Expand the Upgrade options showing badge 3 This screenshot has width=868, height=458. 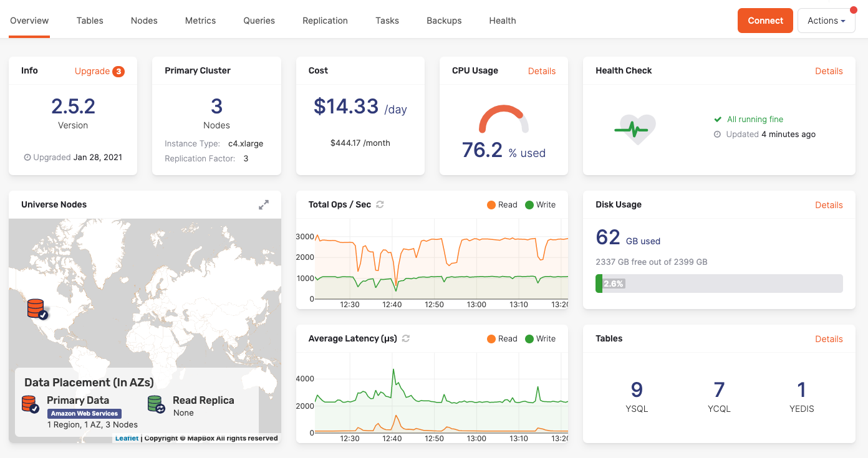[100, 71]
